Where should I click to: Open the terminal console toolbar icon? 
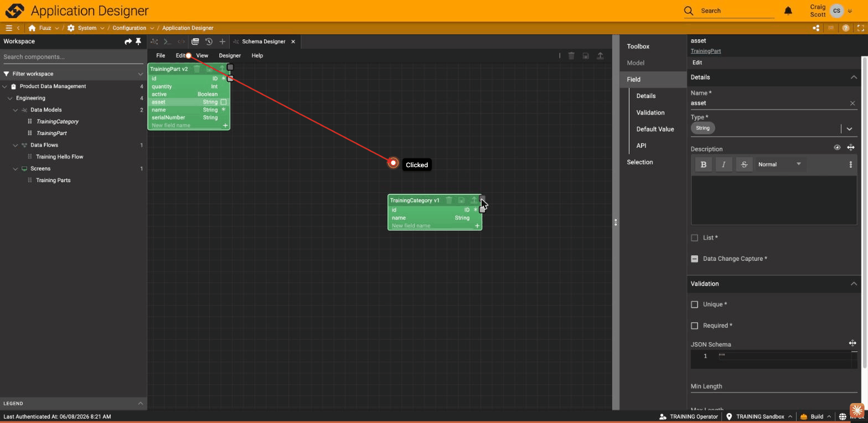click(168, 42)
